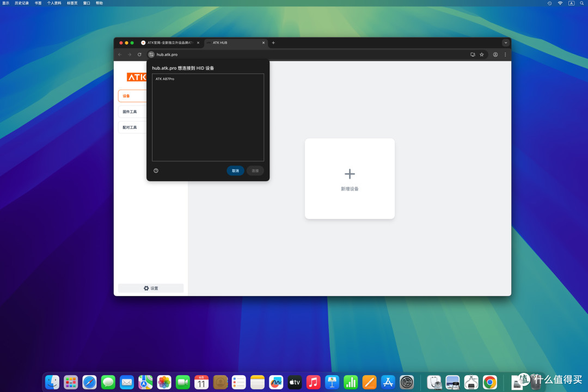
Task: Open 固件工具 firmware tool sidebar item
Action: [x=132, y=112]
